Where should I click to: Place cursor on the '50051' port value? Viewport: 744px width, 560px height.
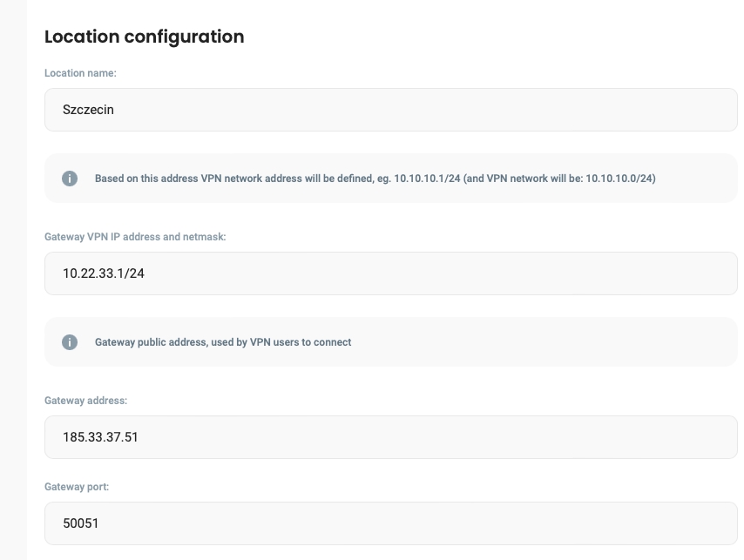81,523
